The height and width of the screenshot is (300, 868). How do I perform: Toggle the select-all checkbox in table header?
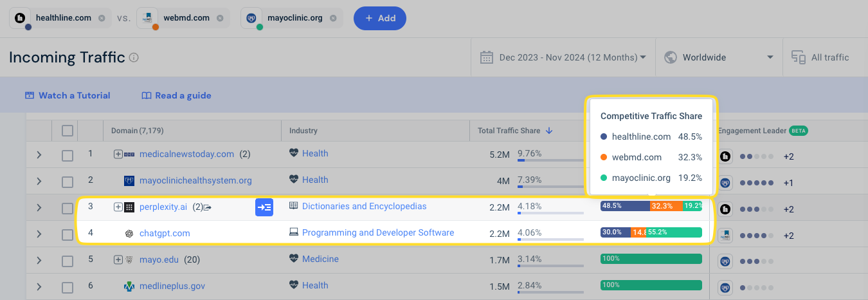tap(68, 131)
